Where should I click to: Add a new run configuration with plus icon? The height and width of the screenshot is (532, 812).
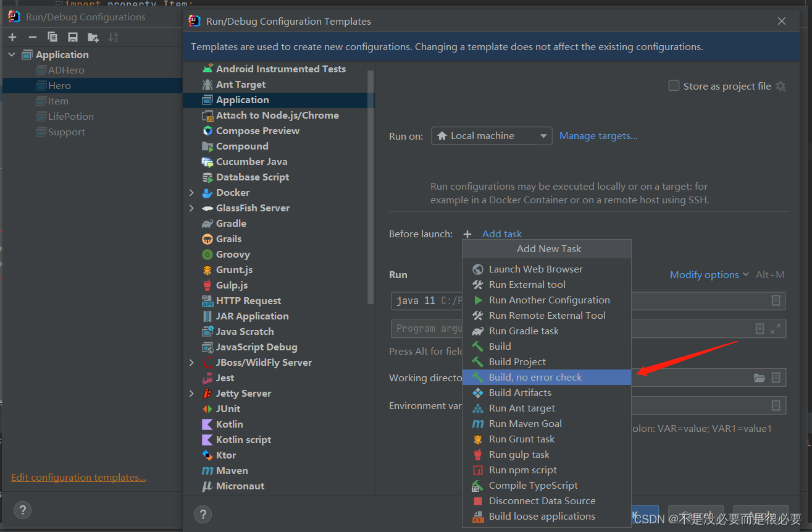coord(12,37)
